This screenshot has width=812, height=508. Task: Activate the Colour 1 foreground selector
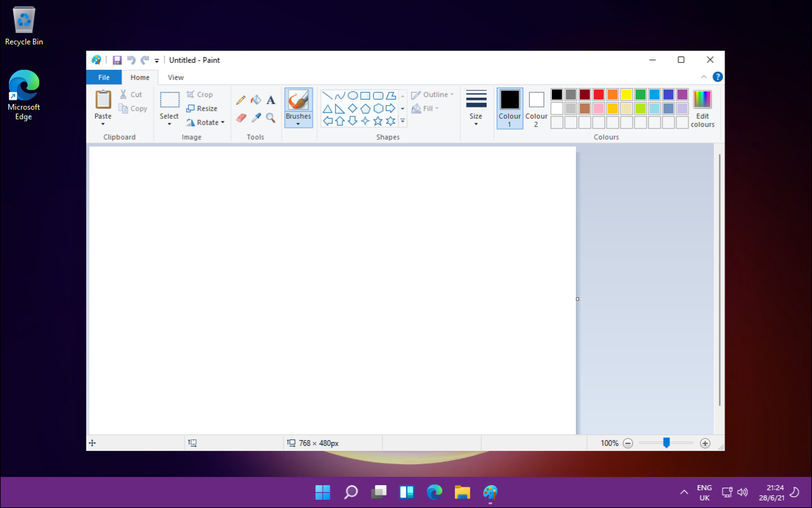(509, 109)
